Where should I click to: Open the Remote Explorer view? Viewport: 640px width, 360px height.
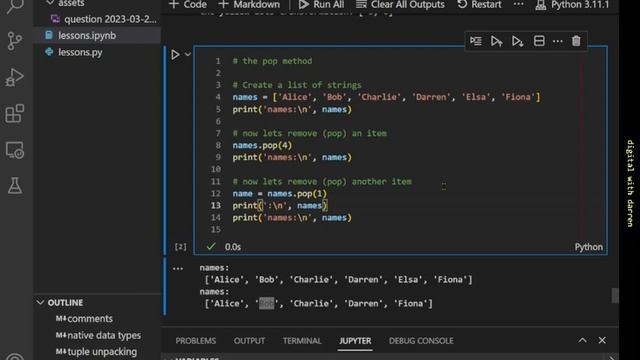(15, 150)
